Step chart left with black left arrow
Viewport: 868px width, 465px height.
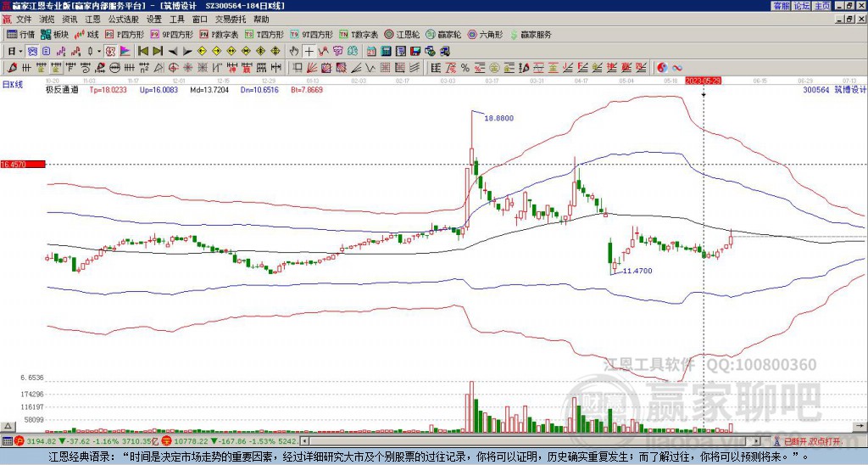[173, 52]
